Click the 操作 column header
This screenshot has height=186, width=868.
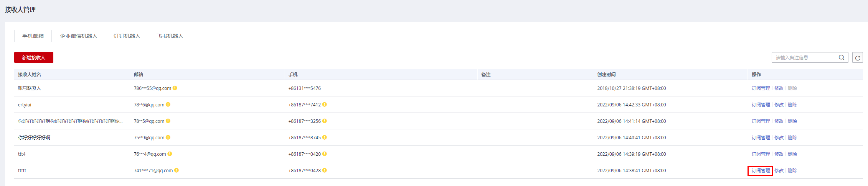[756, 75]
